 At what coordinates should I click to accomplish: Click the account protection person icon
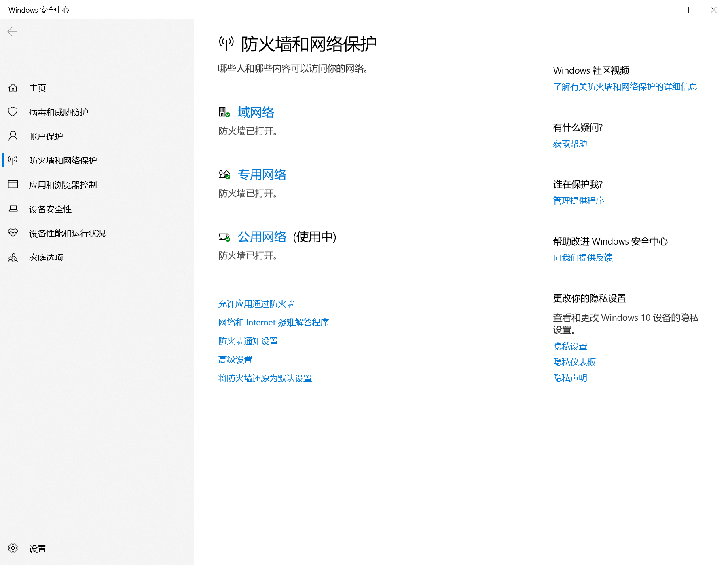[x=13, y=136]
